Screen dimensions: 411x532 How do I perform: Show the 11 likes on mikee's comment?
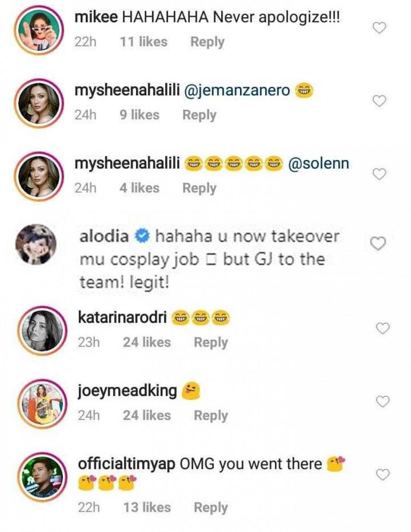click(143, 42)
